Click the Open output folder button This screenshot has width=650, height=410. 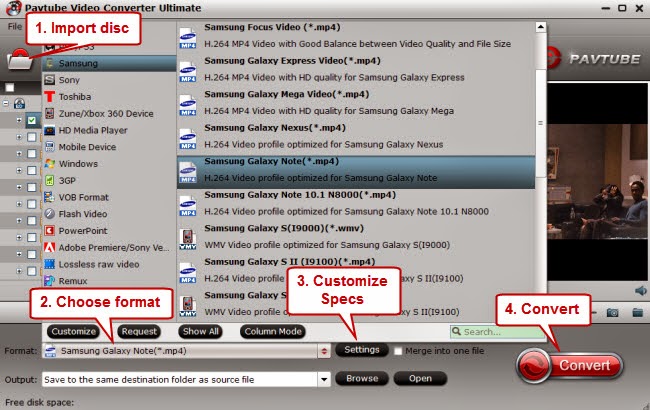[x=420, y=378]
